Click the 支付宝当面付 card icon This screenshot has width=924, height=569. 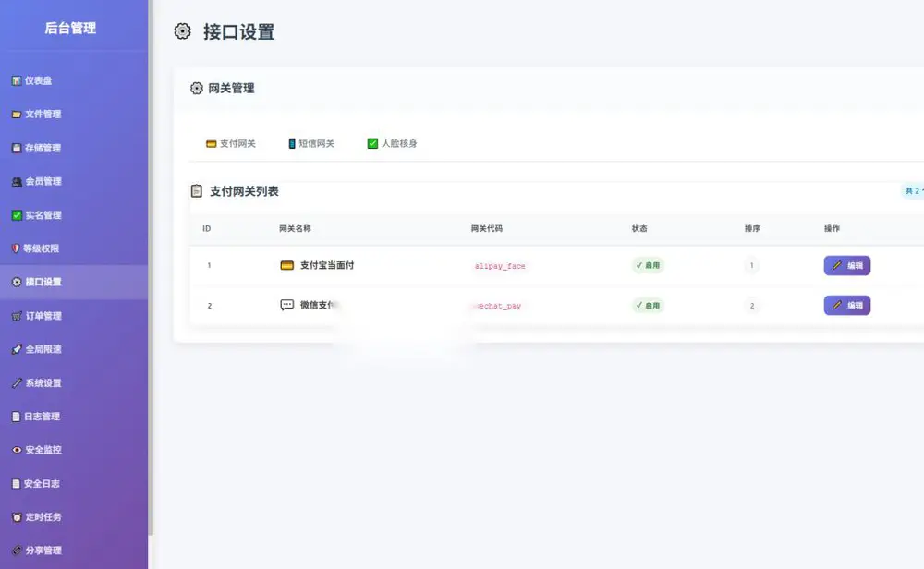coord(286,265)
